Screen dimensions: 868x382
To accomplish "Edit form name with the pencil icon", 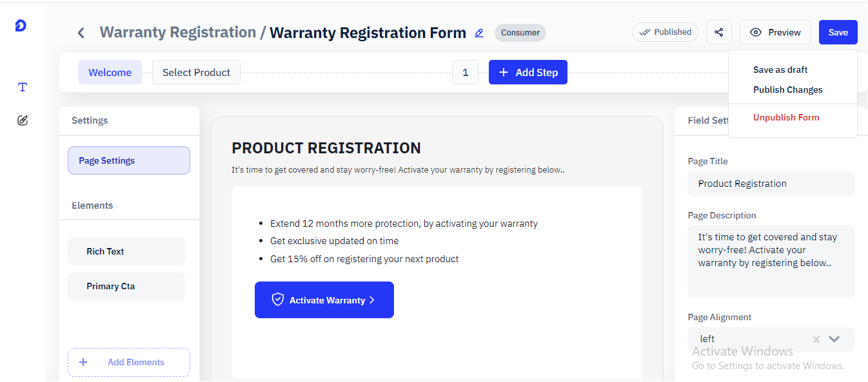I will tap(479, 33).
